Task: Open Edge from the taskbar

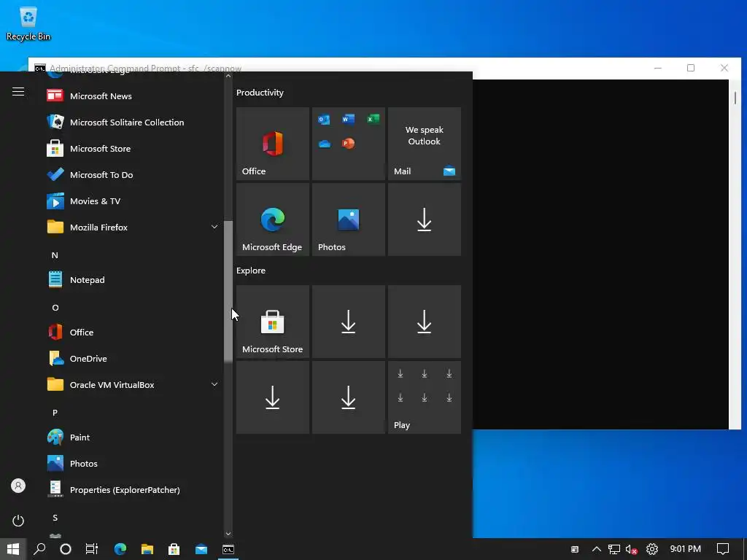Action: [x=120, y=549]
